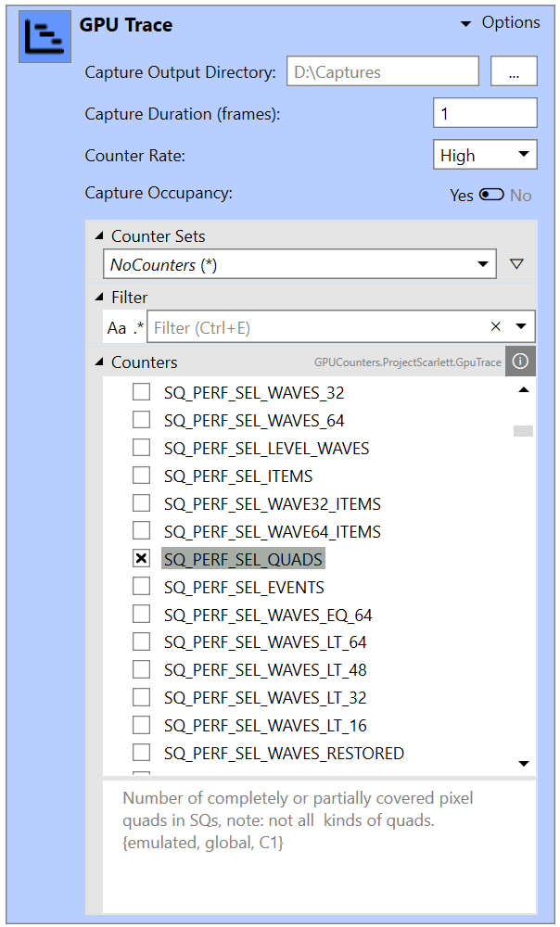Toggle the regex filter option

click(138, 327)
